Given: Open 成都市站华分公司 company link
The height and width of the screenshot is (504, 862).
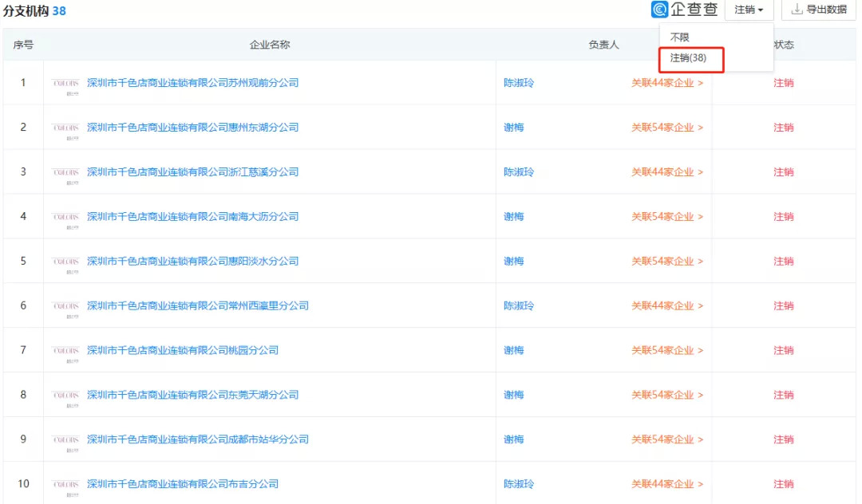Looking at the screenshot, I should (198, 439).
